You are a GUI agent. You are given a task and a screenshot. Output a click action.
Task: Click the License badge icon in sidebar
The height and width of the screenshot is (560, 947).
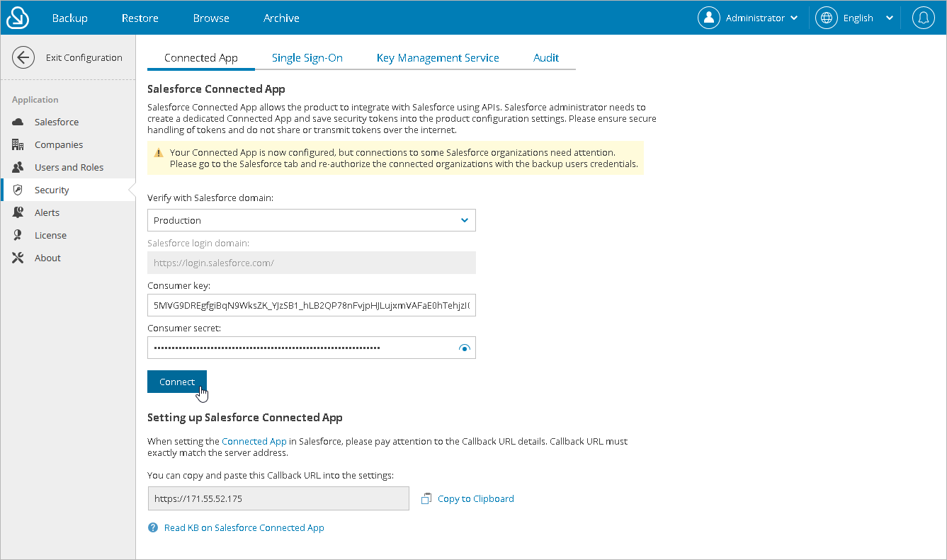point(18,235)
